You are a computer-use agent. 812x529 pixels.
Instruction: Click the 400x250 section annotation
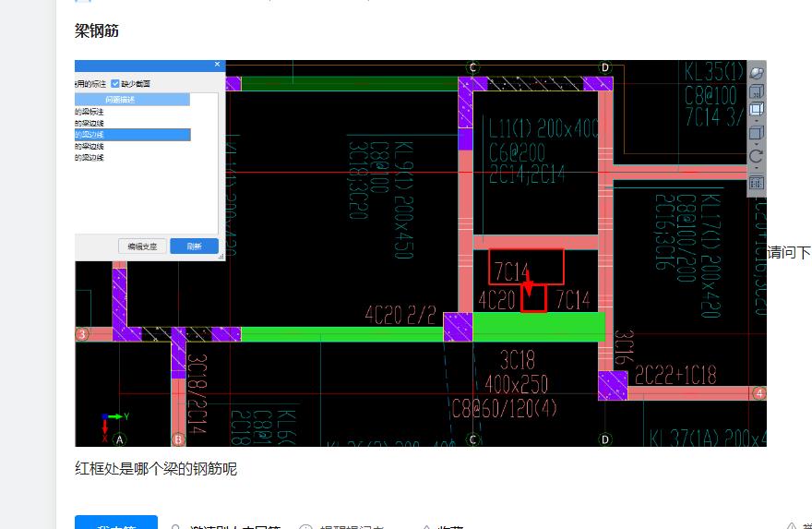coord(517,384)
